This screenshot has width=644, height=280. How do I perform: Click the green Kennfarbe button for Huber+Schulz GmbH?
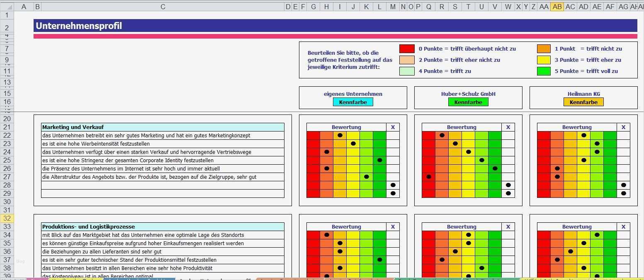pyautogui.click(x=468, y=102)
